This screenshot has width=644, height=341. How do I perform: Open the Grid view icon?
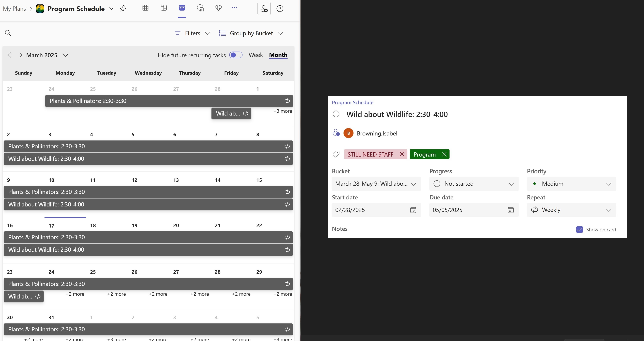(x=145, y=8)
